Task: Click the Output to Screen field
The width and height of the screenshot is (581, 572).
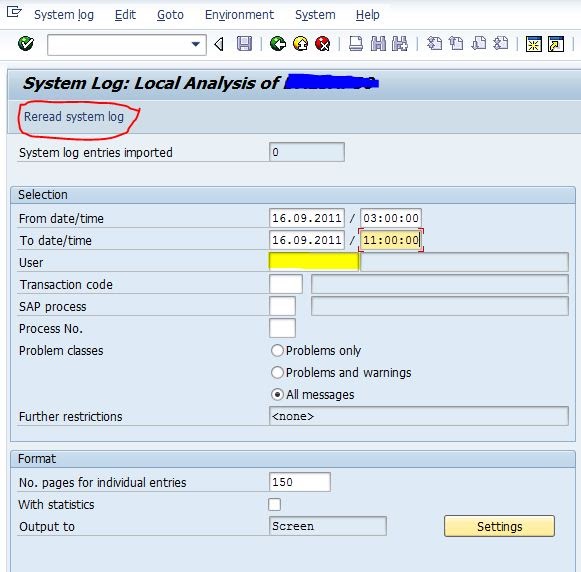Action: (328, 526)
